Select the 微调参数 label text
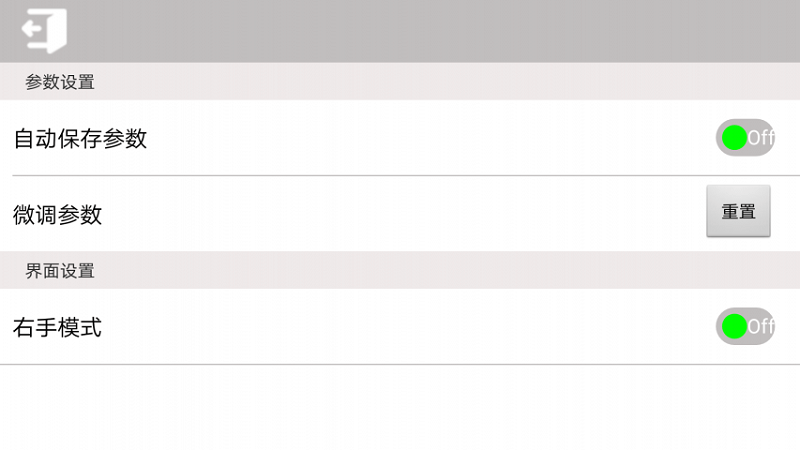 (x=58, y=215)
